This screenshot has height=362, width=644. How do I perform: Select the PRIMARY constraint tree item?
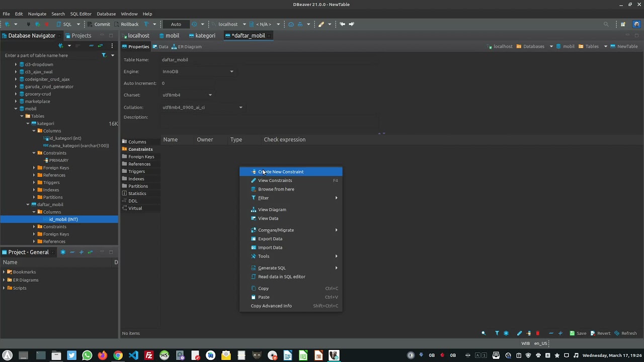coord(55,160)
